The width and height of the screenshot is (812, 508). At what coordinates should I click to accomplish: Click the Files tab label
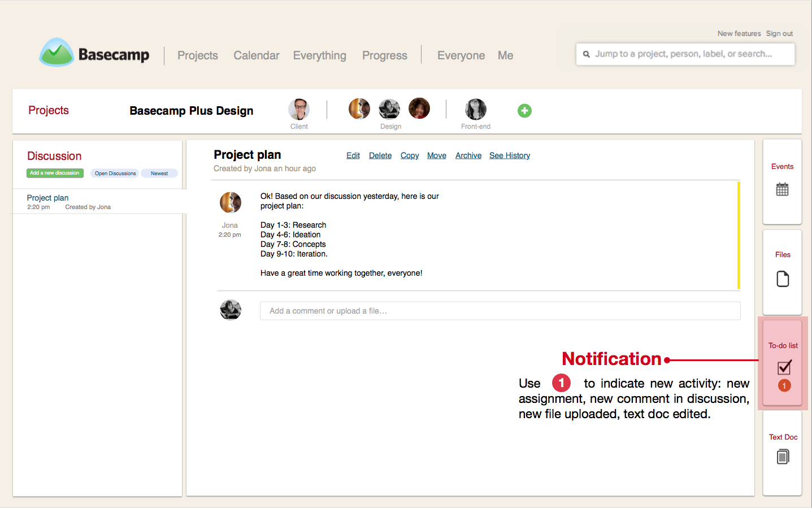coord(783,255)
